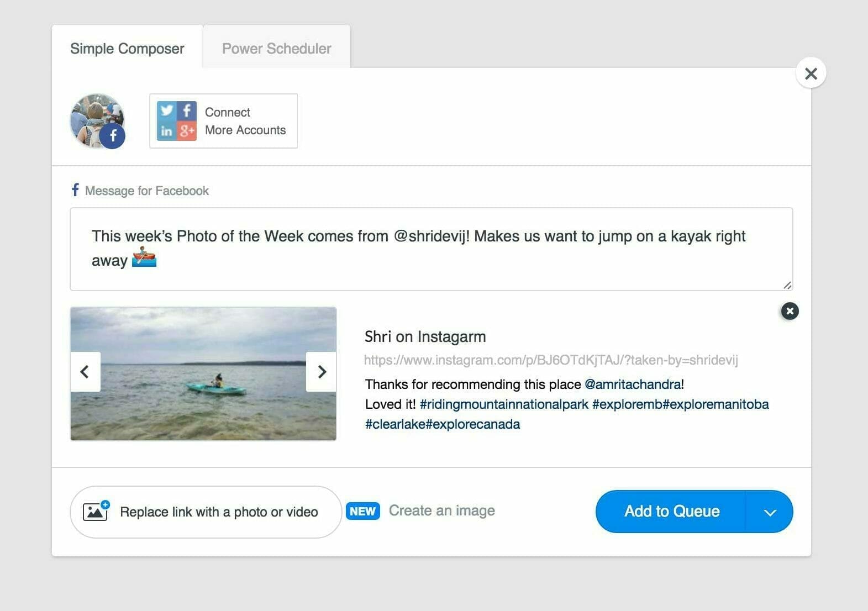Click inside the Facebook message text box
The image size is (868, 611).
(432, 249)
